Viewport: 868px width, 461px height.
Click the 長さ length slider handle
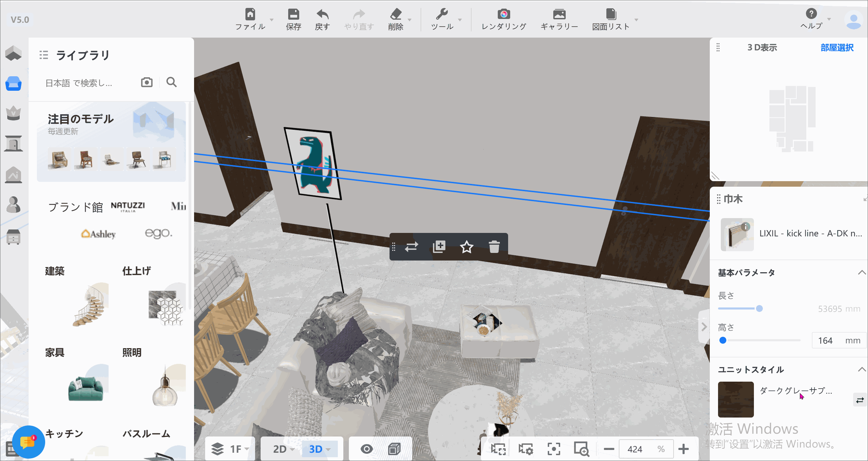pyautogui.click(x=759, y=308)
